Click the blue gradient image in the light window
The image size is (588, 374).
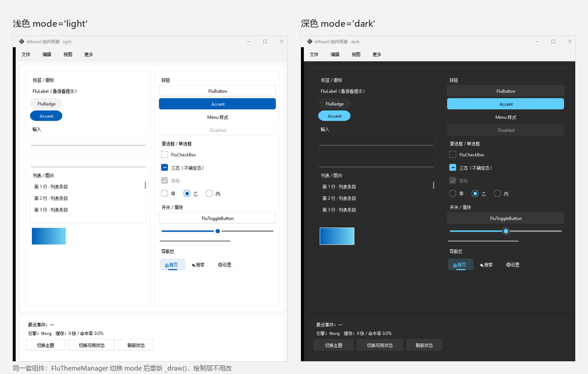tap(49, 236)
